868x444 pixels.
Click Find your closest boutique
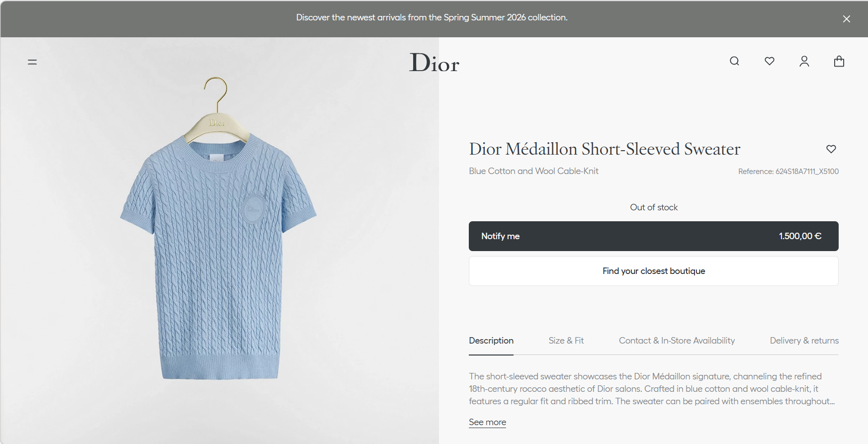click(x=654, y=271)
